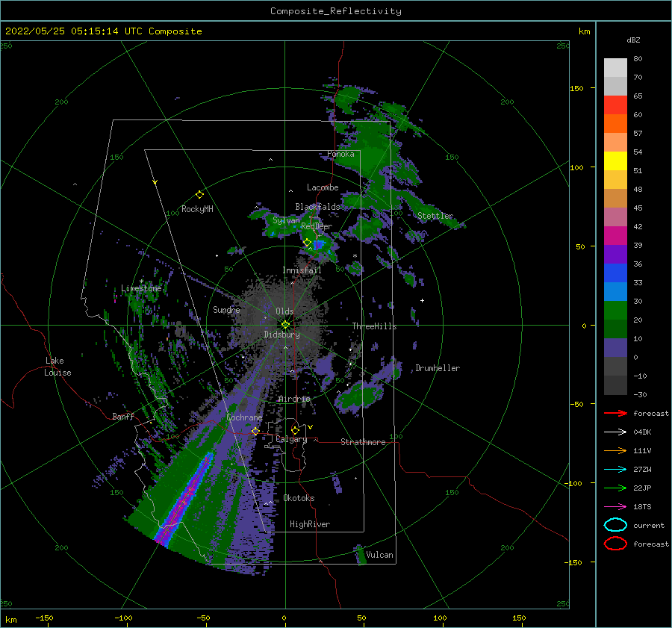Click the yellow diamond marker below Cochrane
The height and width of the screenshot is (628, 672).
[255, 431]
